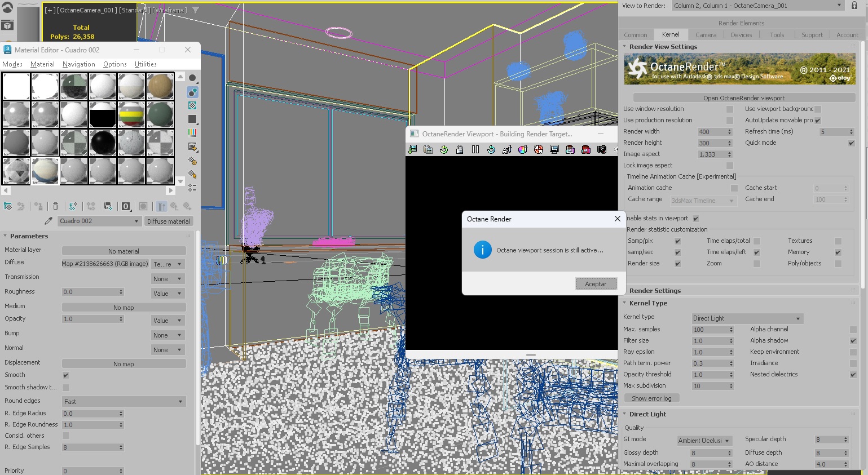
Task: Click Put to Library save icon
Action: [108, 206]
